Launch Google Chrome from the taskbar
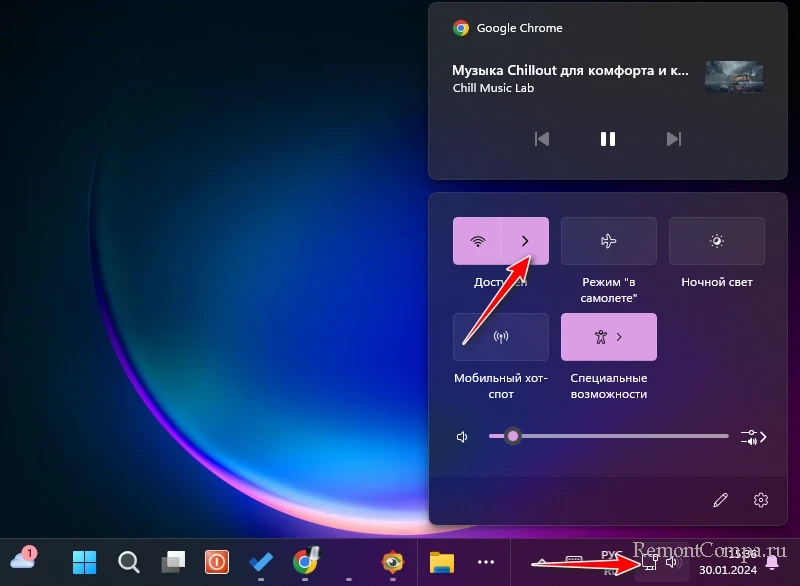Screen dimensions: 800x586 tap(305, 561)
